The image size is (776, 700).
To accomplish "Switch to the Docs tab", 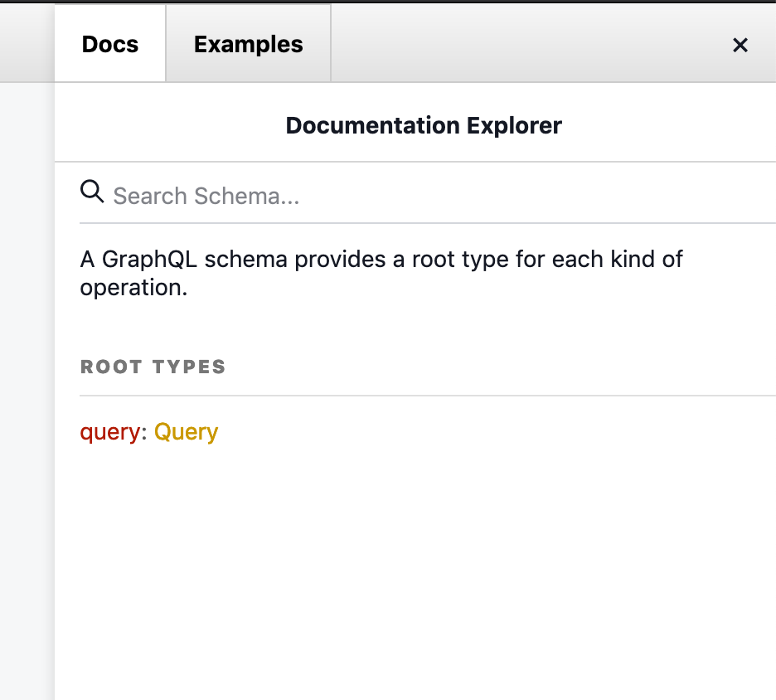I will coord(110,44).
